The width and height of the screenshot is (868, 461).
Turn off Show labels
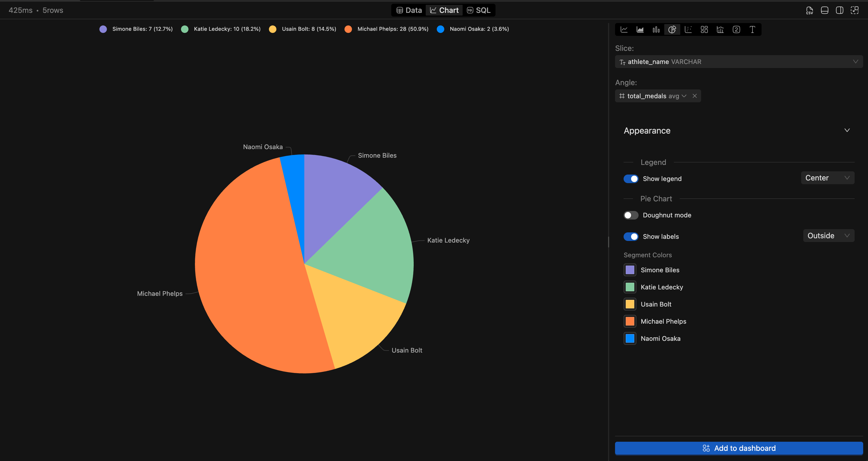(631, 236)
